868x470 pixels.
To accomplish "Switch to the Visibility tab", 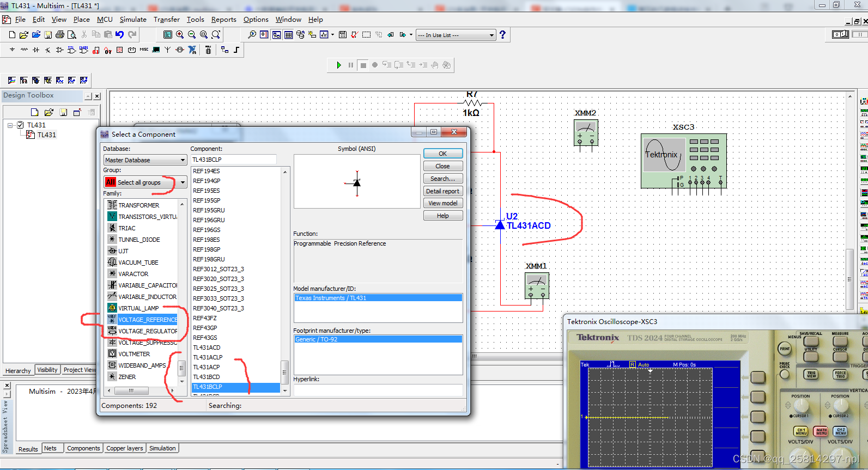I will [x=47, y=370].
